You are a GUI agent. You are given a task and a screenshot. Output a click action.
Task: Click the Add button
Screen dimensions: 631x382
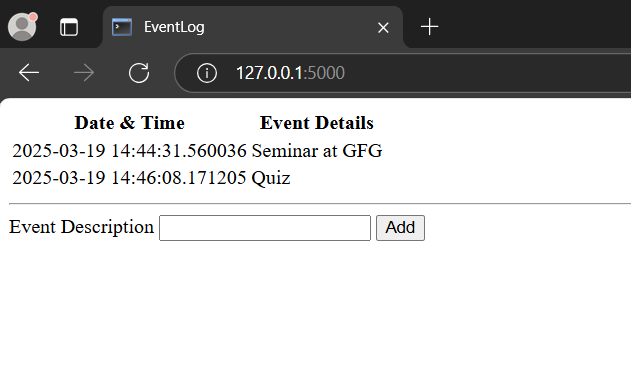(400, 228)
